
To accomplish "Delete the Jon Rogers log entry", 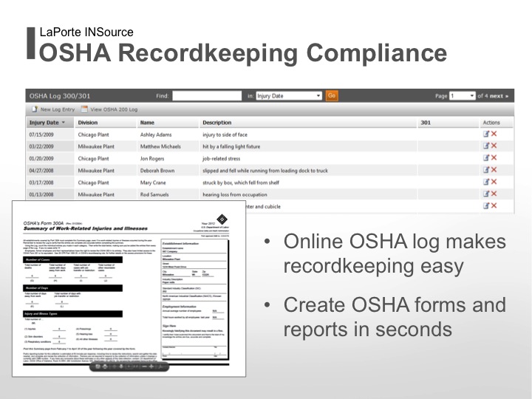I will coord(494,158).
